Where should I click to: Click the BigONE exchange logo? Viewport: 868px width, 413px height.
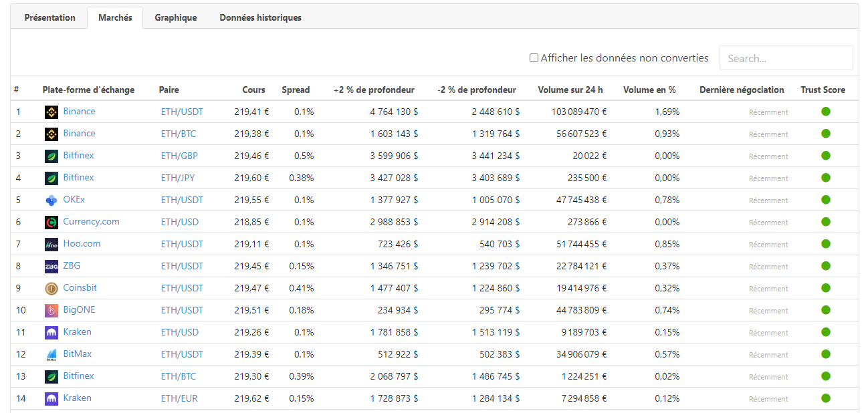51,311
